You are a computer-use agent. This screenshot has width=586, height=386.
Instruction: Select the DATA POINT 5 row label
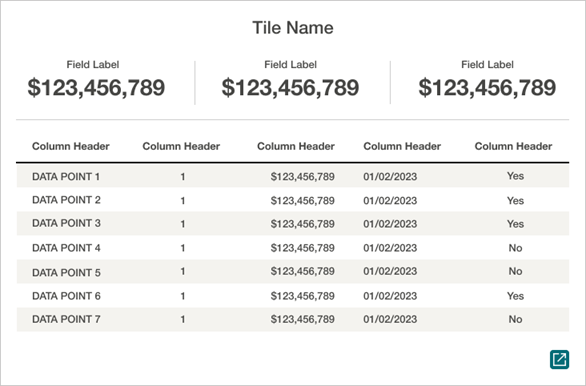66,272
